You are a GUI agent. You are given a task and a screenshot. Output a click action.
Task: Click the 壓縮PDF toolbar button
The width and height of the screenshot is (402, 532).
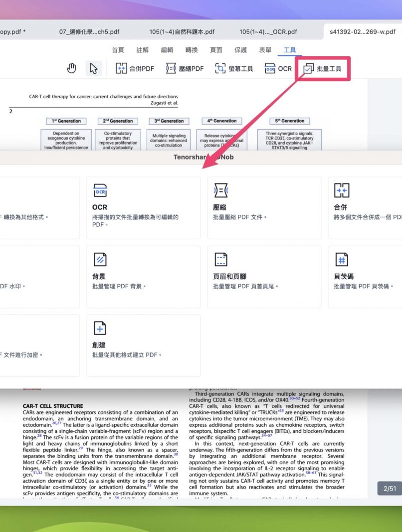coord(185,69)
